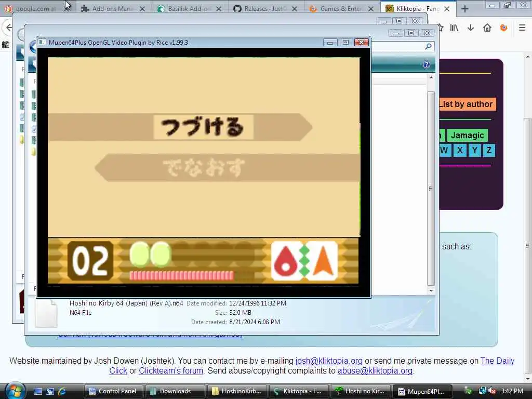Click the pink health bar in game HUD

click(181, 275)
